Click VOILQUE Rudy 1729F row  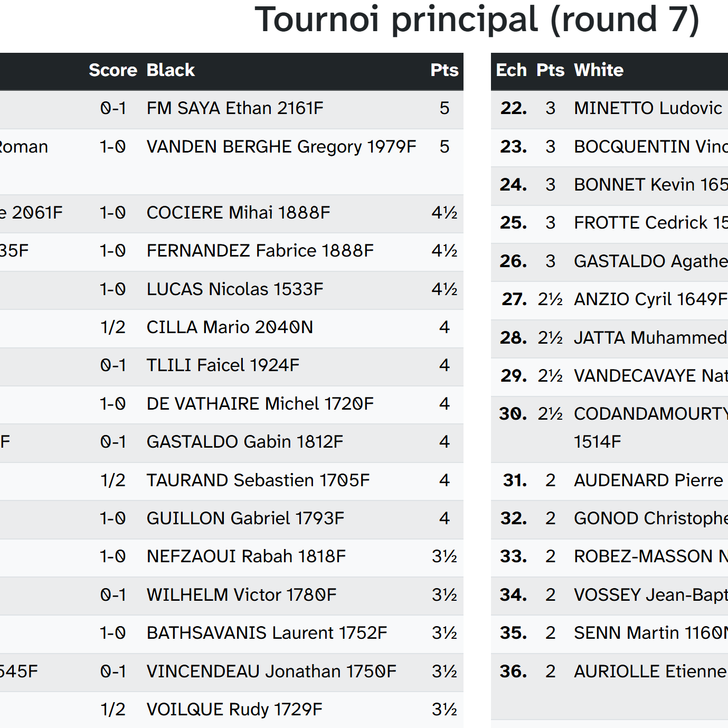tap(234, 710)
